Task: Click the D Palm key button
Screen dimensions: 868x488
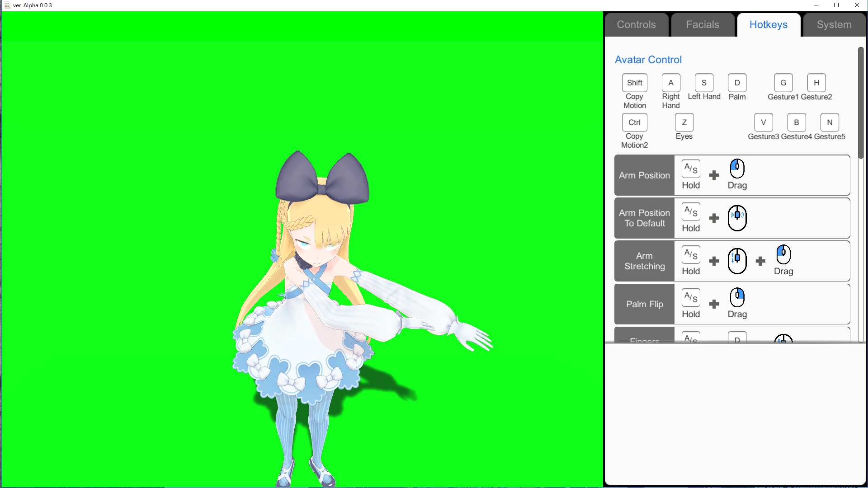Action: pyautogui.click(x=737, y=83)
